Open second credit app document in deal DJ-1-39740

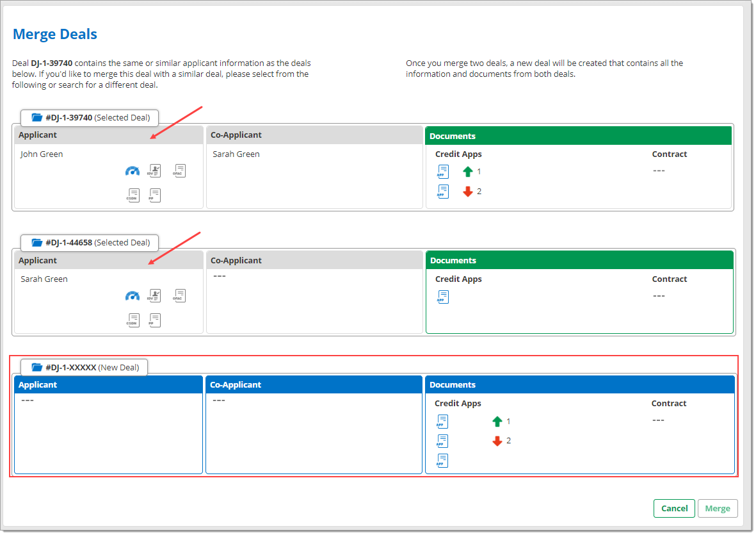pyautogui.click(x=442, y=192)
